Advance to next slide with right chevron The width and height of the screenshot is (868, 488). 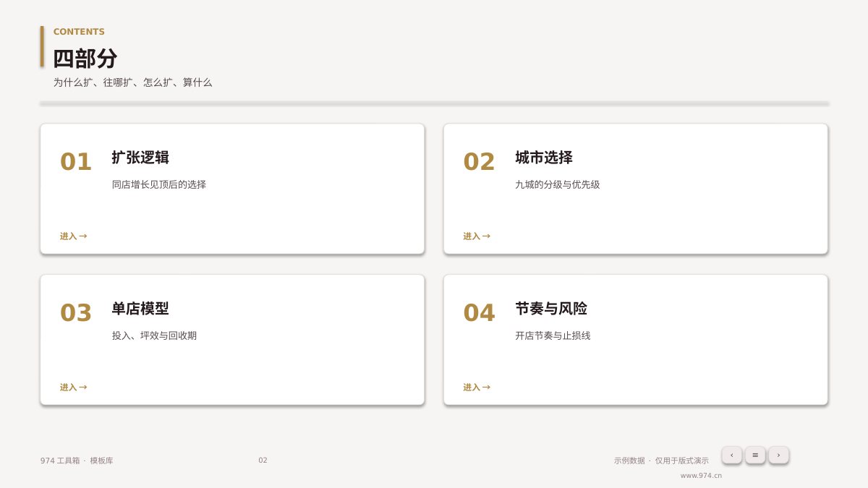[778, 455]
